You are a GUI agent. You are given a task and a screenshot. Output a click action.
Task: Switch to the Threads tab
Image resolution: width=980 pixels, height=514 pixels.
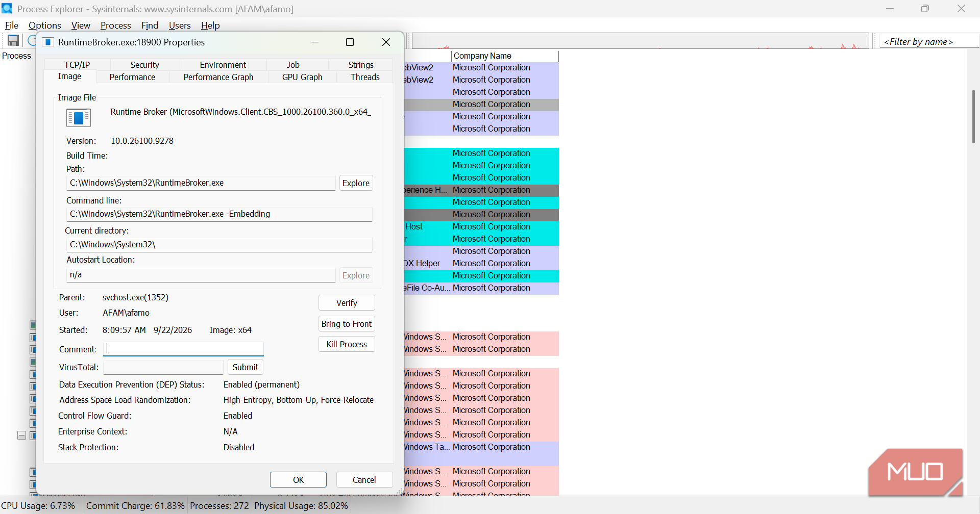[x=365, y=77]
